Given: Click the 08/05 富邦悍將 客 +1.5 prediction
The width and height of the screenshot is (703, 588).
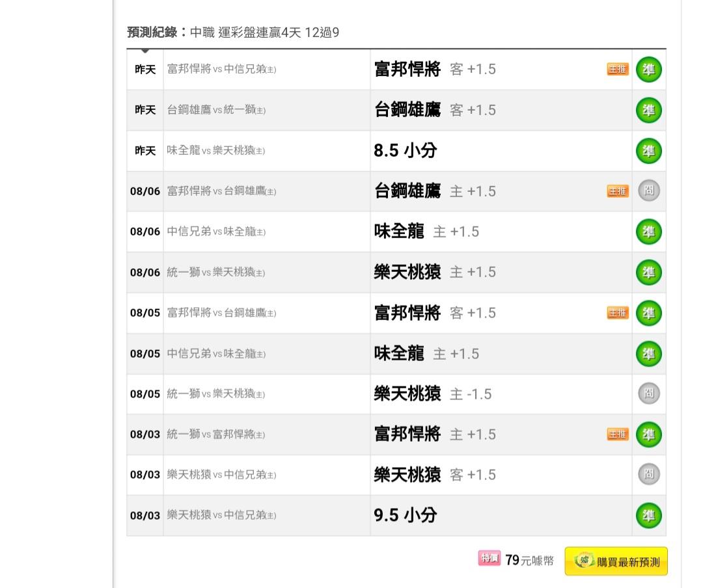Looking at the screenshot, I should point(435,313).
